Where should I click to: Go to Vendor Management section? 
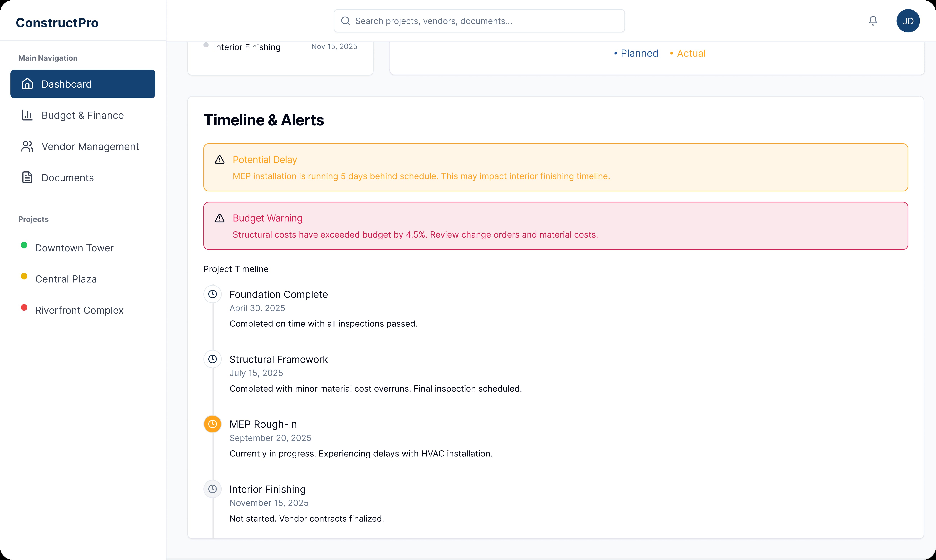(90, 146)
